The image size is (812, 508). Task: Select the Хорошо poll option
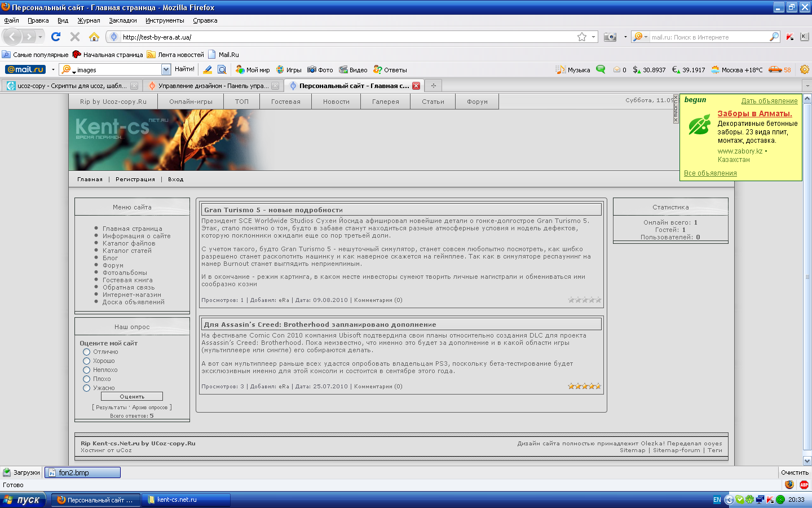87,361
